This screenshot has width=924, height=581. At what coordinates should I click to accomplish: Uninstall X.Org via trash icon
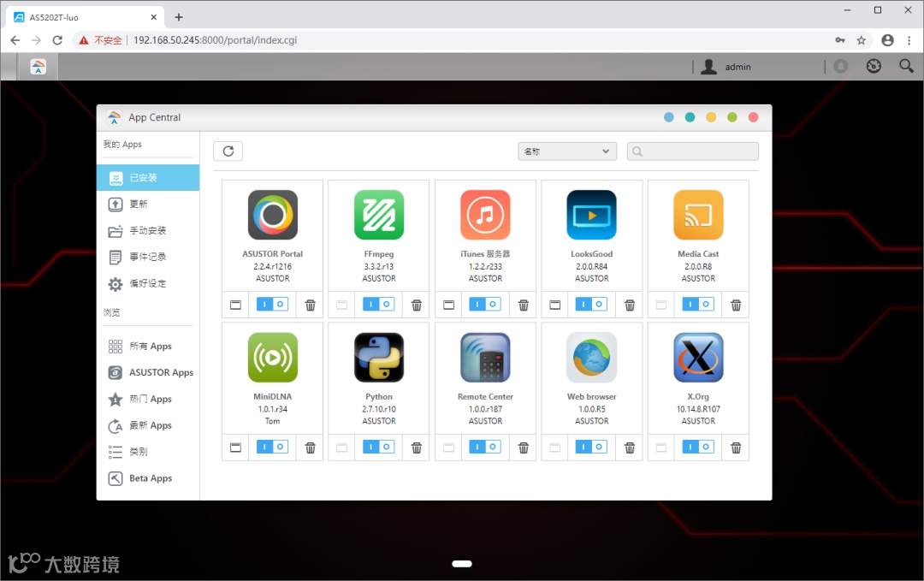coord(736,448)
